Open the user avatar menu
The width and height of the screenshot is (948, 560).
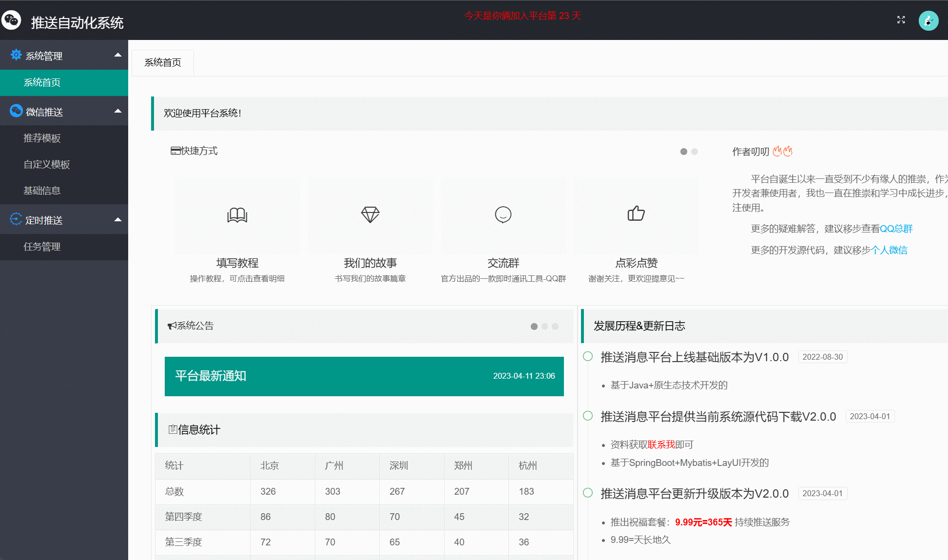click(928, 21)
